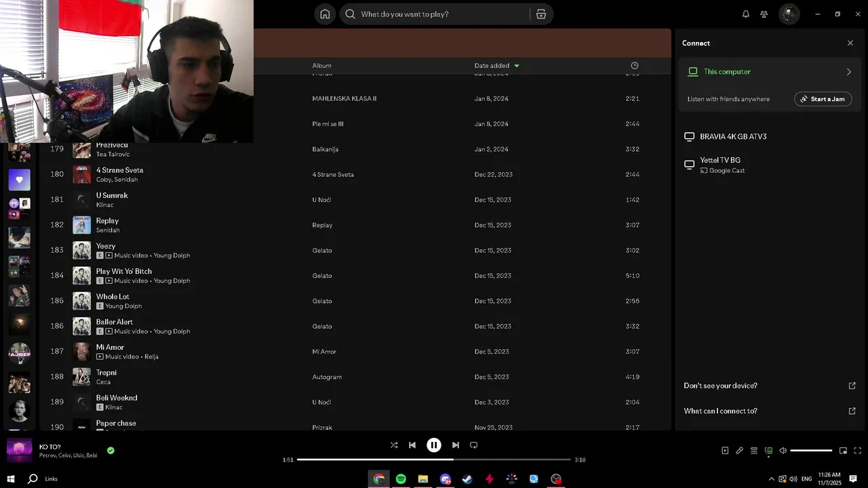The width and height of the screenshot is (868, 488).
Task: Open artist link 'Ceca'
Action: tap(103, 382)
